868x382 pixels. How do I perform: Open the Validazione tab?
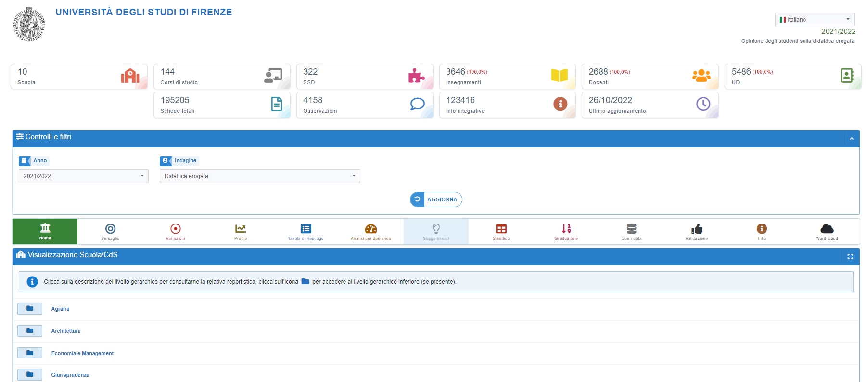[x=697, y=232]
